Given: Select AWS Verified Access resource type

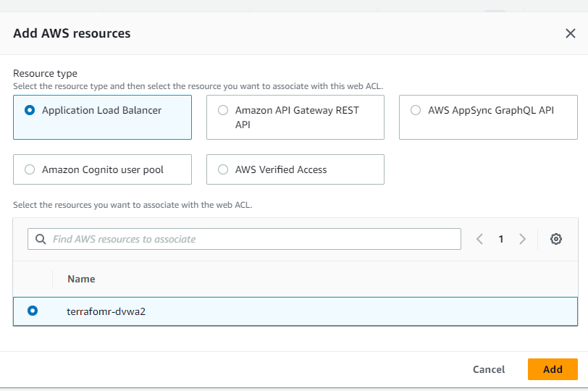Looking at the screenshot, I should tap(295, 169).
